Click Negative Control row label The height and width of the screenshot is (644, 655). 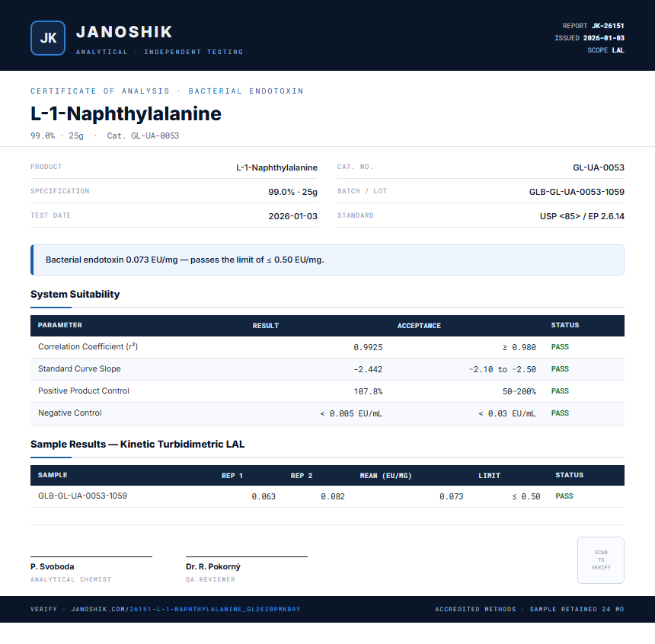[70, 413]
